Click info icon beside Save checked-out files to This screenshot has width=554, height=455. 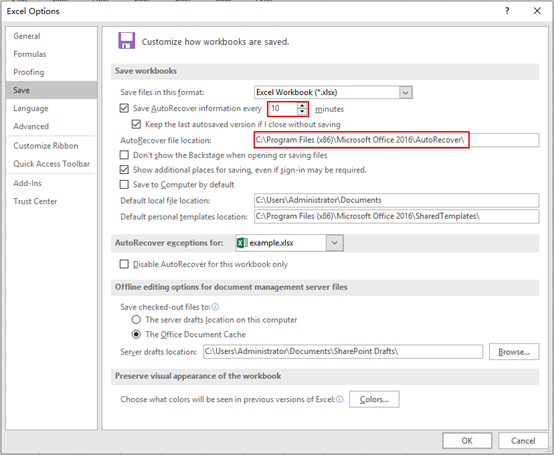(215, 307)
